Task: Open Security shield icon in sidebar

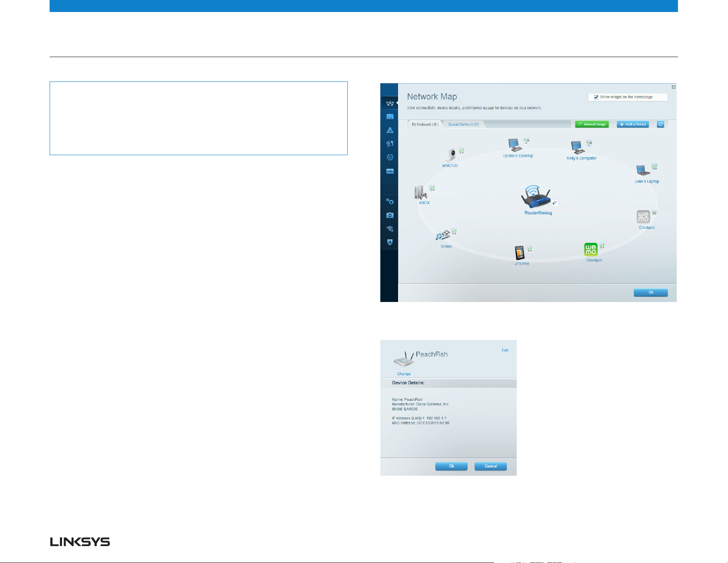Action: click(x=390, y=242)
